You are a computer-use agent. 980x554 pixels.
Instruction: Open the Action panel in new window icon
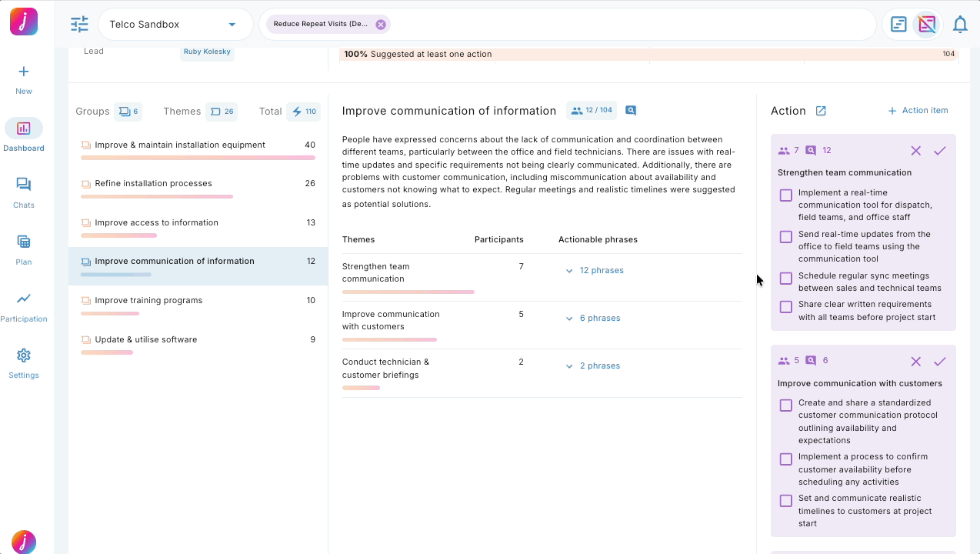821,111
